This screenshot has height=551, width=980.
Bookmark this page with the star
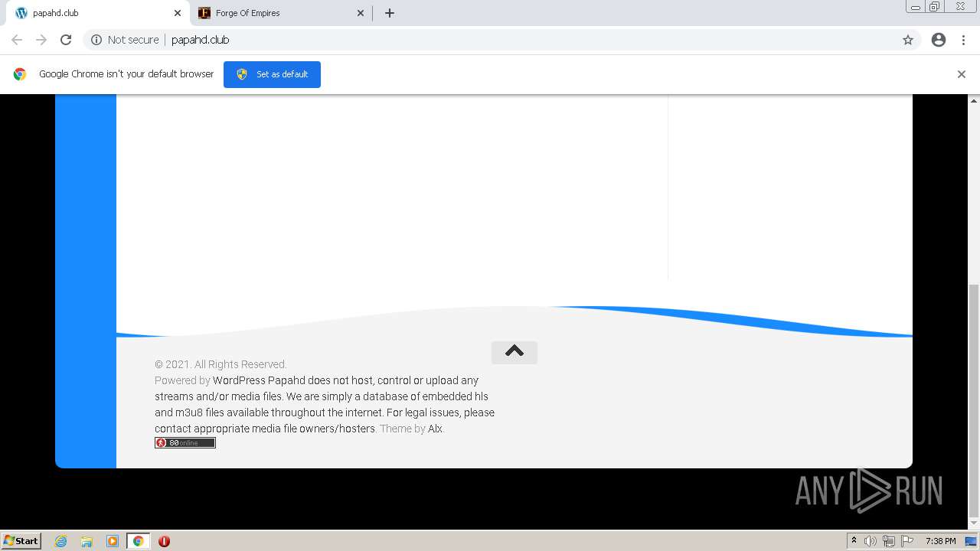tap(908, 40)
